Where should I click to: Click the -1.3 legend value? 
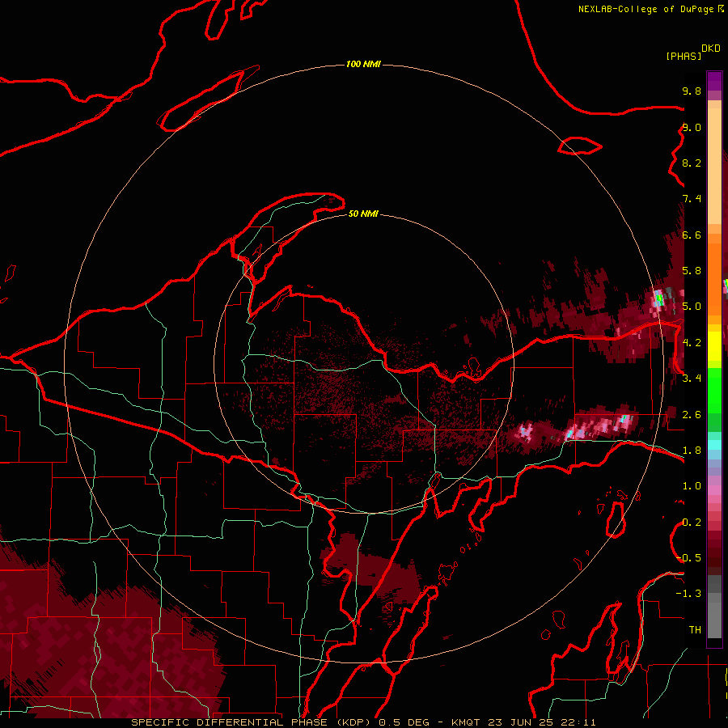click(688, 594)
